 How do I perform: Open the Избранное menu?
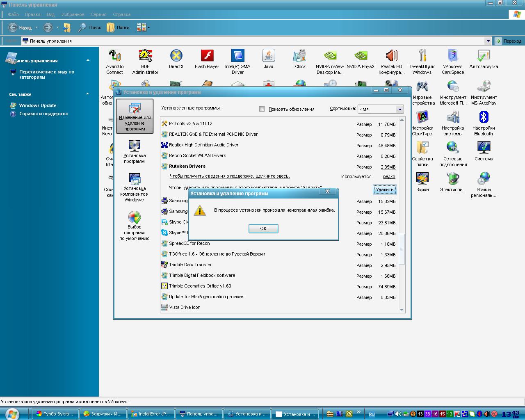(73, 14)
